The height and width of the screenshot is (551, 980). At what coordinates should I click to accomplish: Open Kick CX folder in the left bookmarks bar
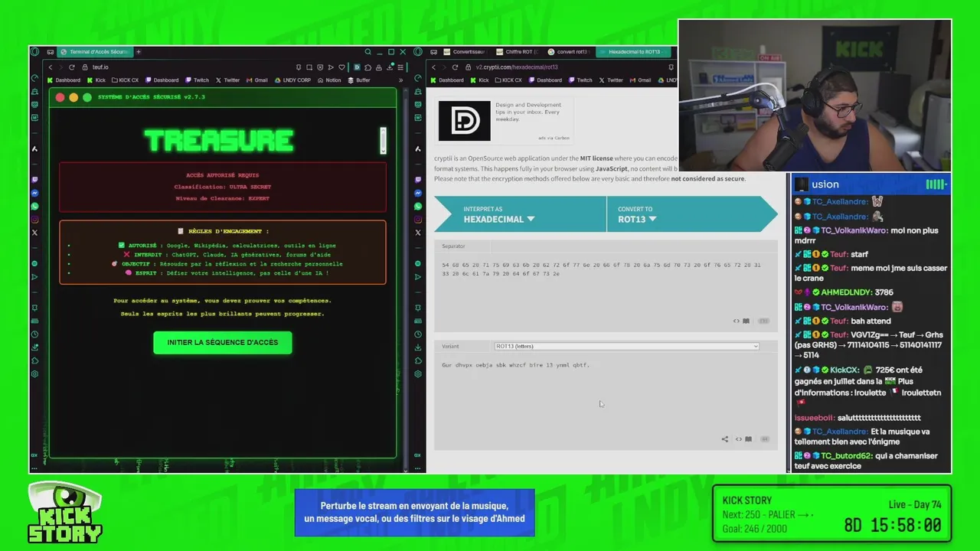(125, 80)
